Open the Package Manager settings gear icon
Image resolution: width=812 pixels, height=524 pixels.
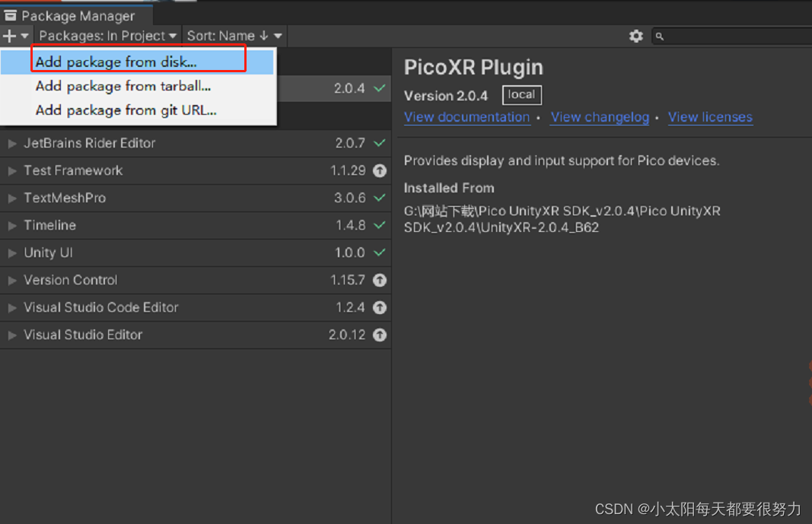click(x=636, y=35)
